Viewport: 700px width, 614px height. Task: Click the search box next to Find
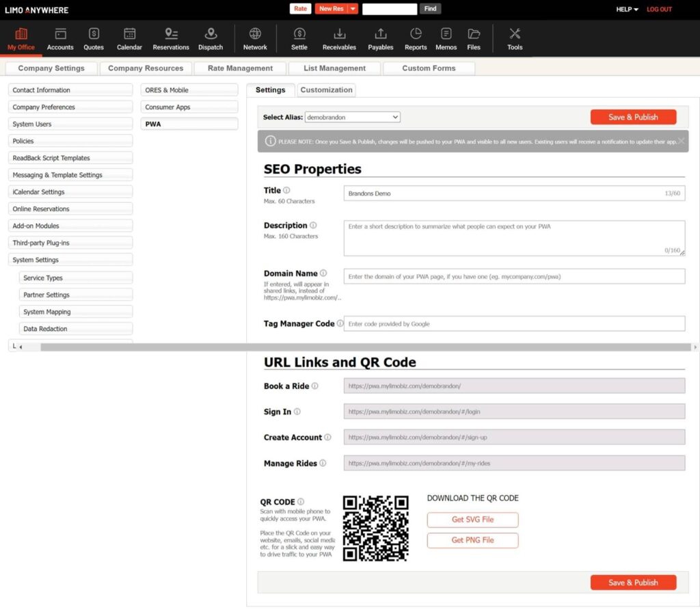[389, 9]
